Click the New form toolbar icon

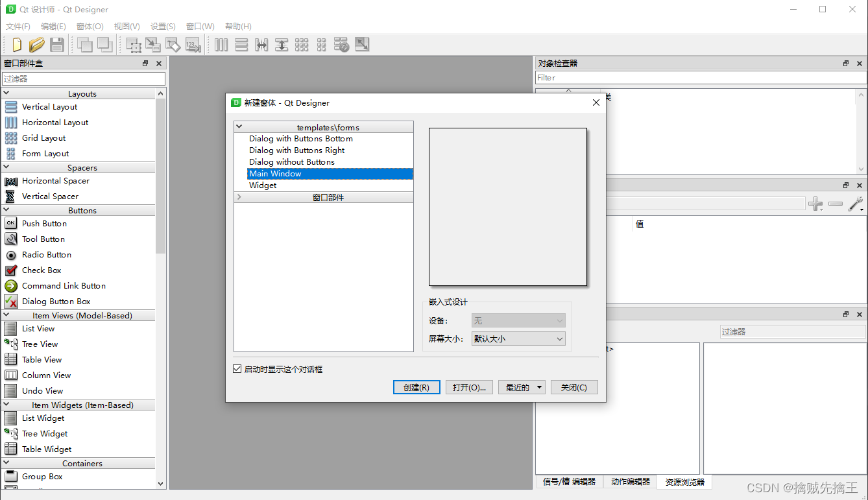coord(17,45)
